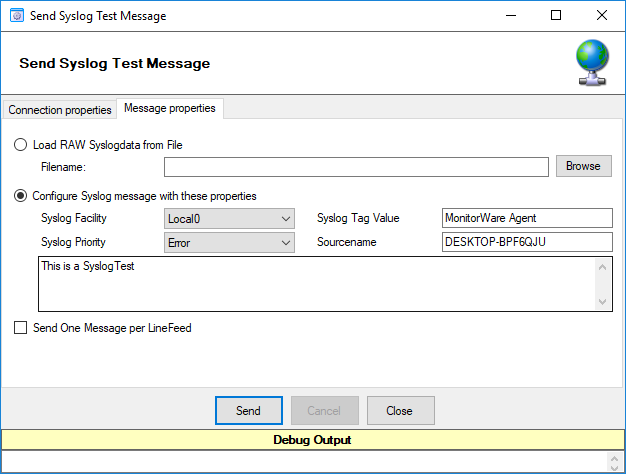Click into the Sourcename field
This screenshot has width=626, height=474.
pyautogui.click(x=527, y=242)
